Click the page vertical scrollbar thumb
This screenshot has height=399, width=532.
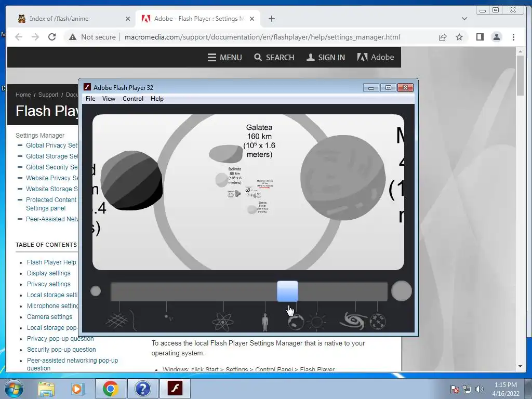(x=520, y=75)
